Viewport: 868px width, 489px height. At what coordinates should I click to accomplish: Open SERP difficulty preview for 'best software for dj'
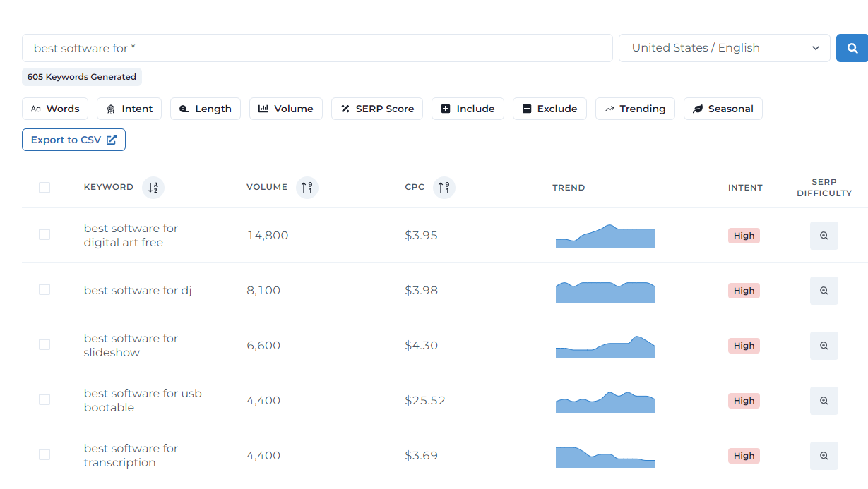pos(824,290)
